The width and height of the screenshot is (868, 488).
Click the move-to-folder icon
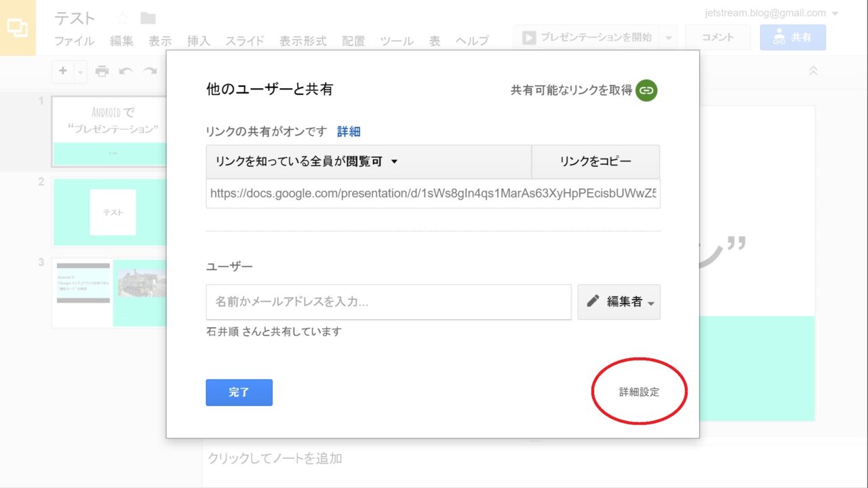click(147, 18)
